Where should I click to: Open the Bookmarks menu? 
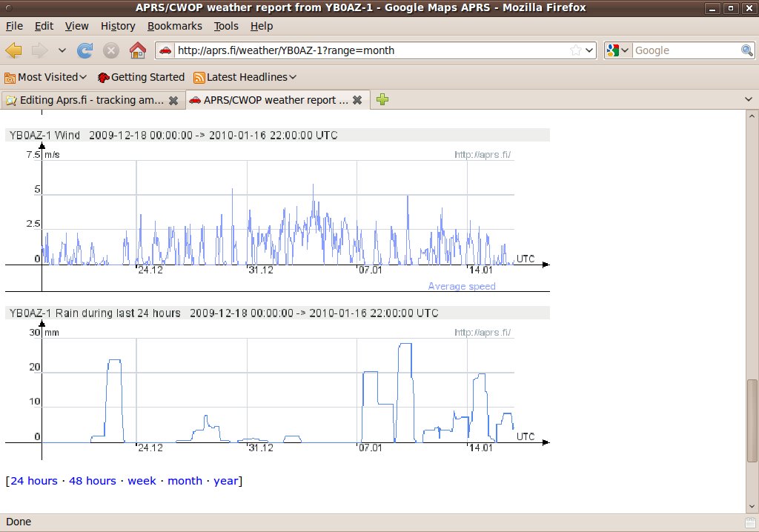point(174,26)
